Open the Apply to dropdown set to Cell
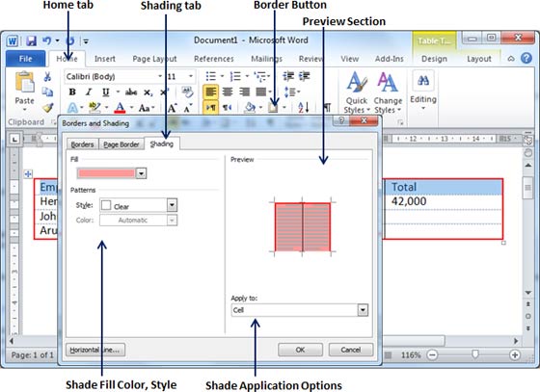The height and width of the screenshot is (392, 540). point(363,310)
